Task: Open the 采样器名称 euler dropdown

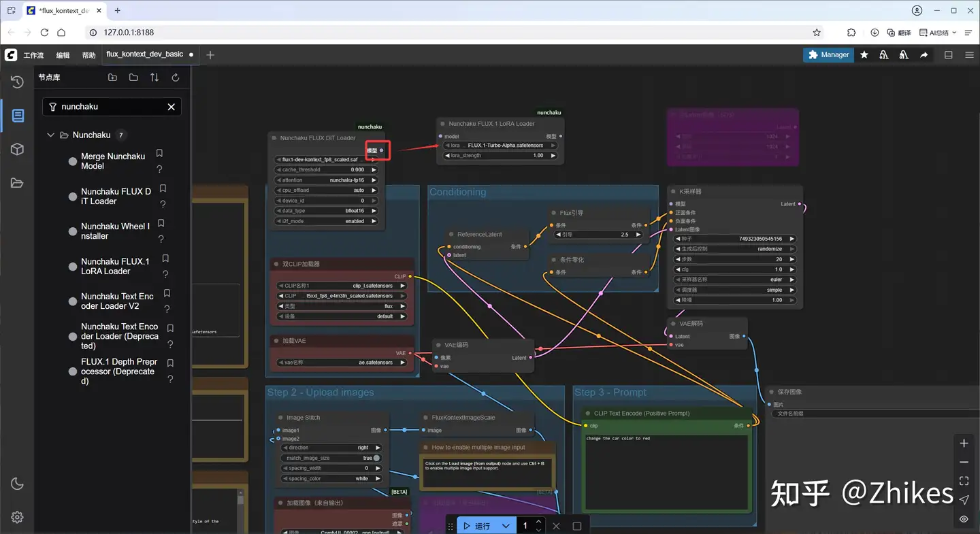Action: (735, 280)
